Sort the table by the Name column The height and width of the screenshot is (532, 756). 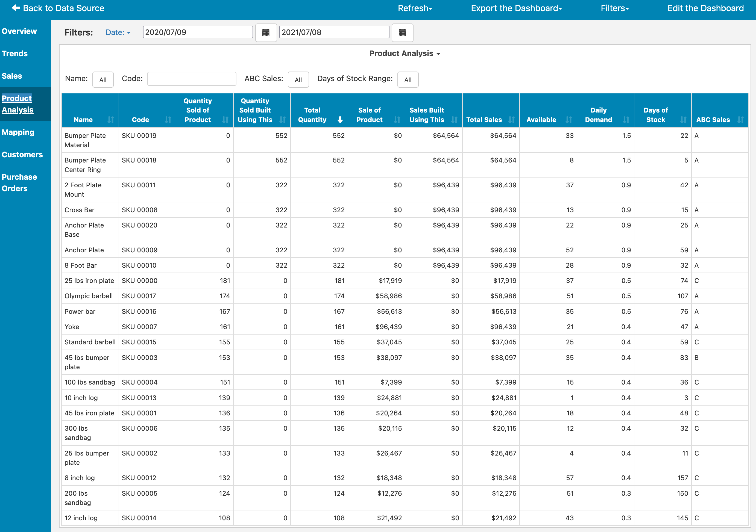111,120
